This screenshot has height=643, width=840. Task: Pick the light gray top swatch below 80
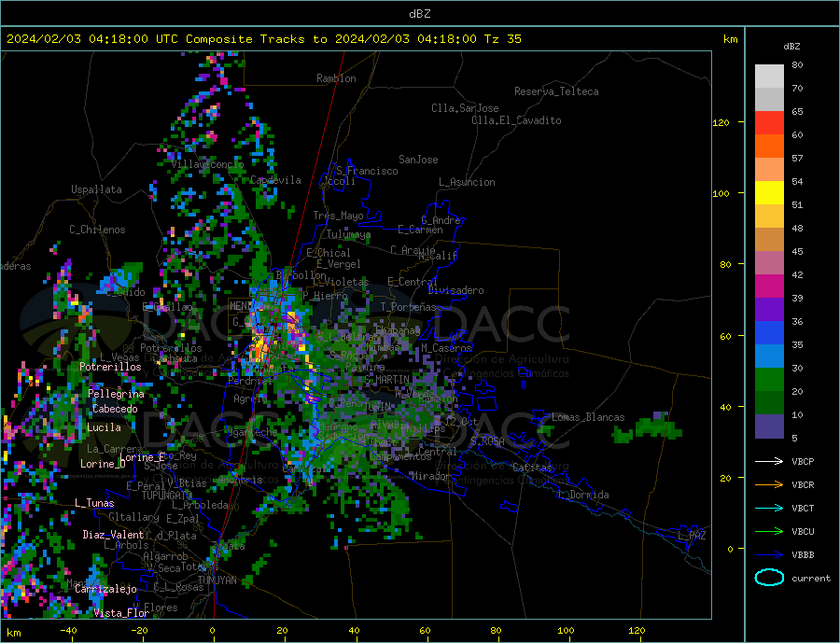click(769, 77)
